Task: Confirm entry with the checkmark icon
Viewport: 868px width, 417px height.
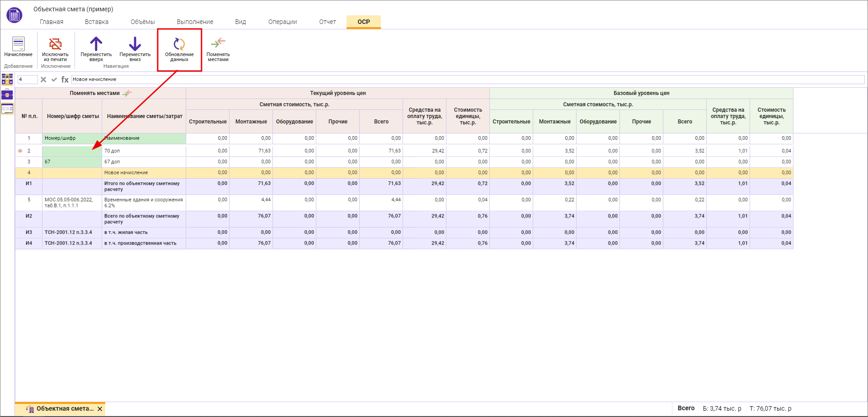Action: click(x=54, y=80)
